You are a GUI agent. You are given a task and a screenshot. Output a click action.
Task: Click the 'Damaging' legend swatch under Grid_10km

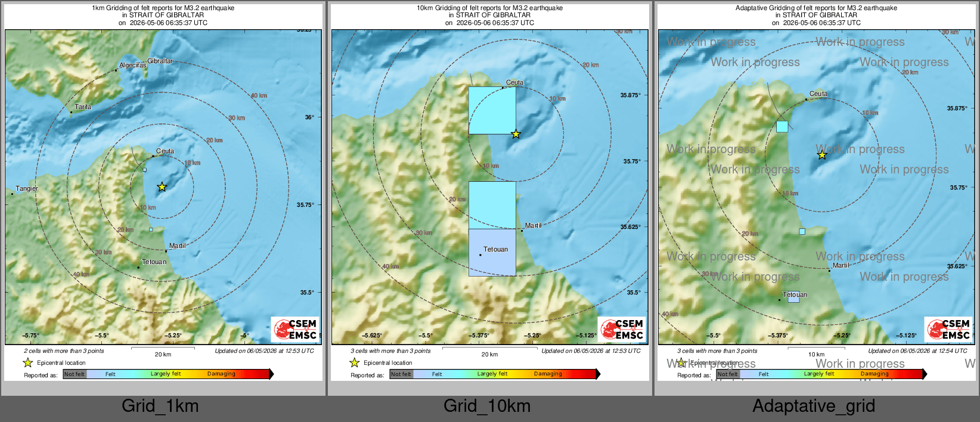[x=548, y=374]
